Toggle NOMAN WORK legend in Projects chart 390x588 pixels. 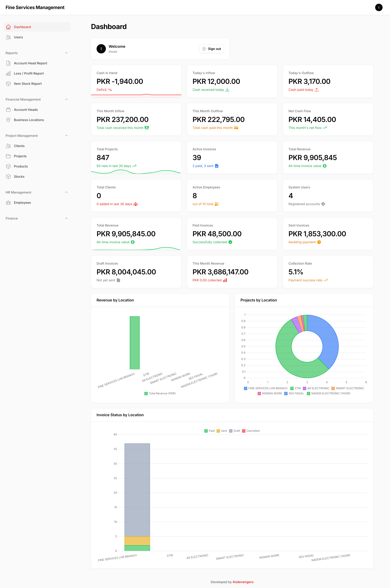[x=270, y=394]
